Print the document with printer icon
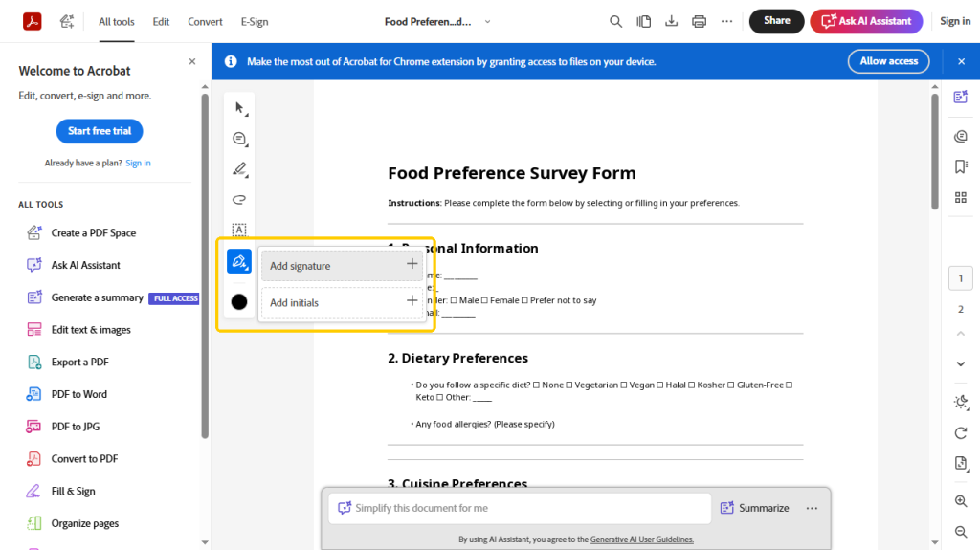Viewport: 980px width, 550px height. [699, 21]
